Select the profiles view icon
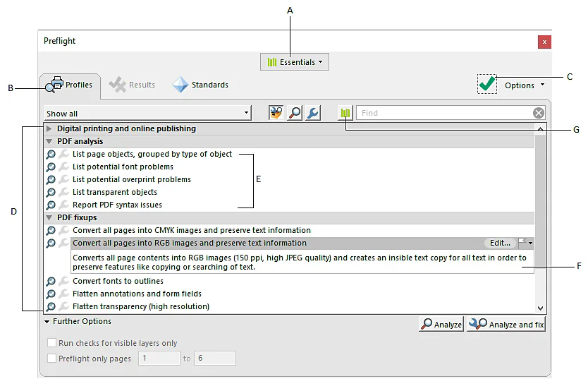This screenshot has height=379, width=588. [x=276, y=113]
